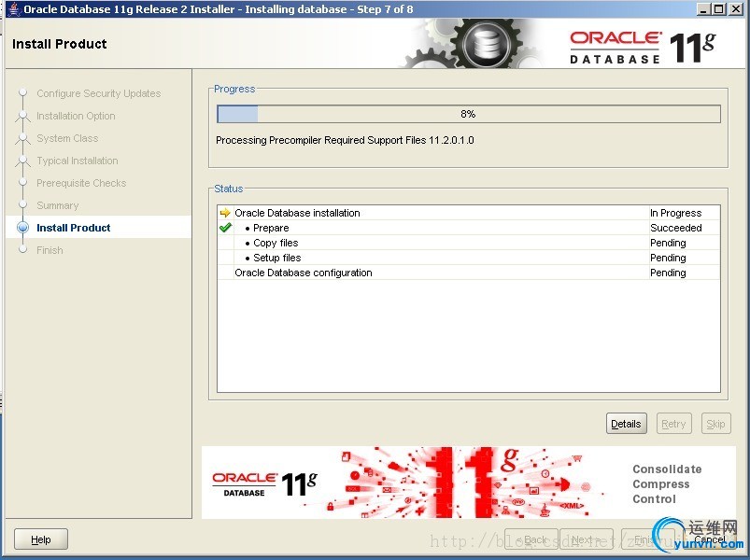Image resolution: width=750 pixels, height=560 pixels.
Task: Minimize the installer window
Action: (702, 9)
